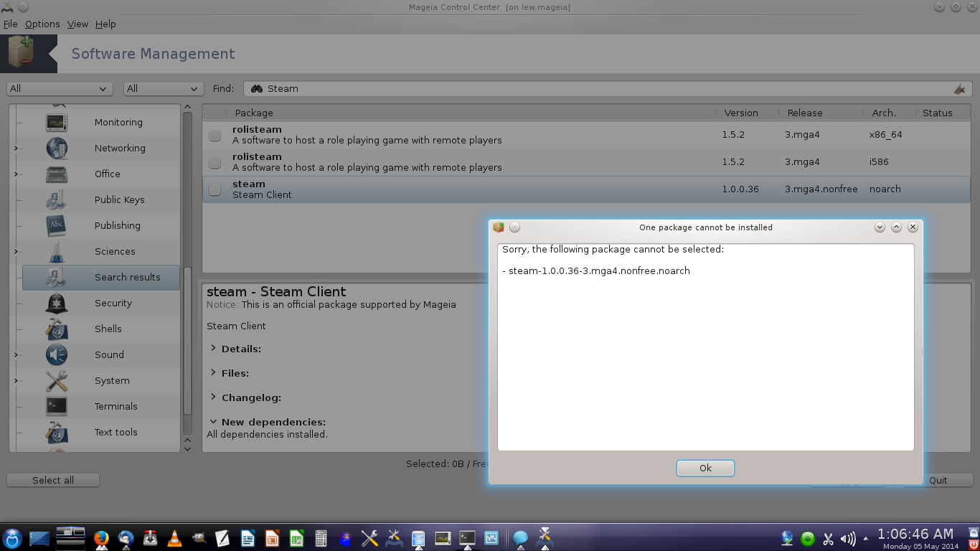Select the System tools category icon

pos(57,381)
